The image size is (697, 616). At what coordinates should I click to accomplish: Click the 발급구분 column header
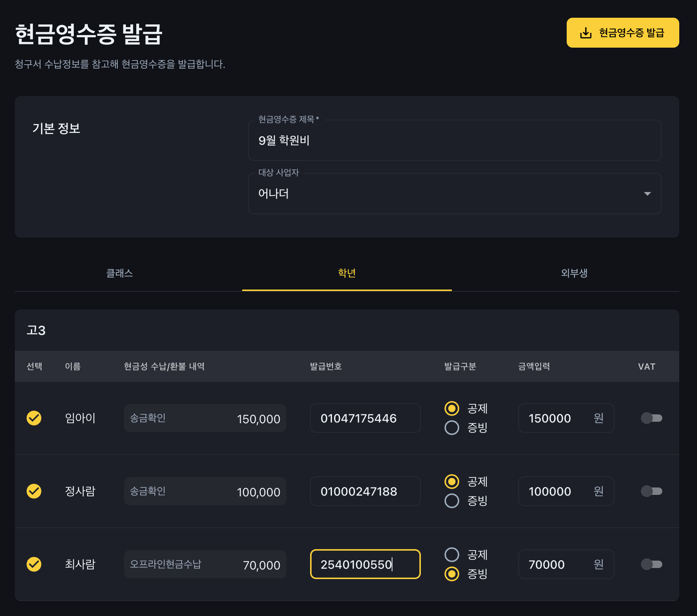point(460,366)
